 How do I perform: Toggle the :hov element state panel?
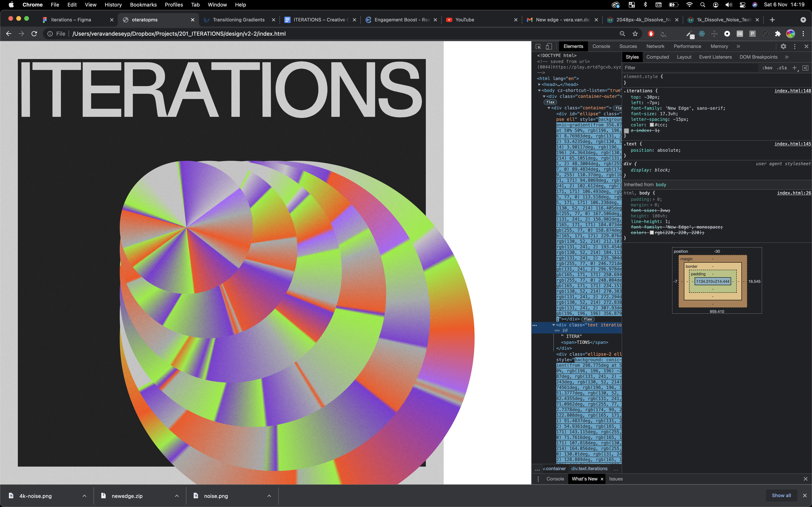pos(767,68)
